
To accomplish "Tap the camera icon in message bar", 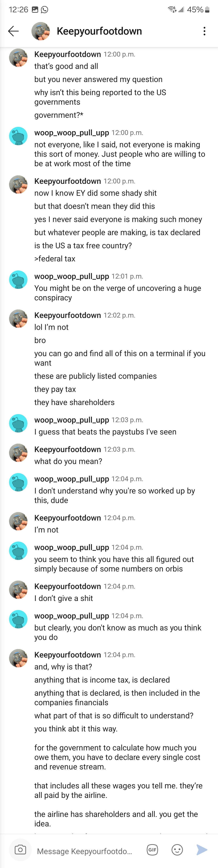I will pyautogui.click(x=20, y=849).
